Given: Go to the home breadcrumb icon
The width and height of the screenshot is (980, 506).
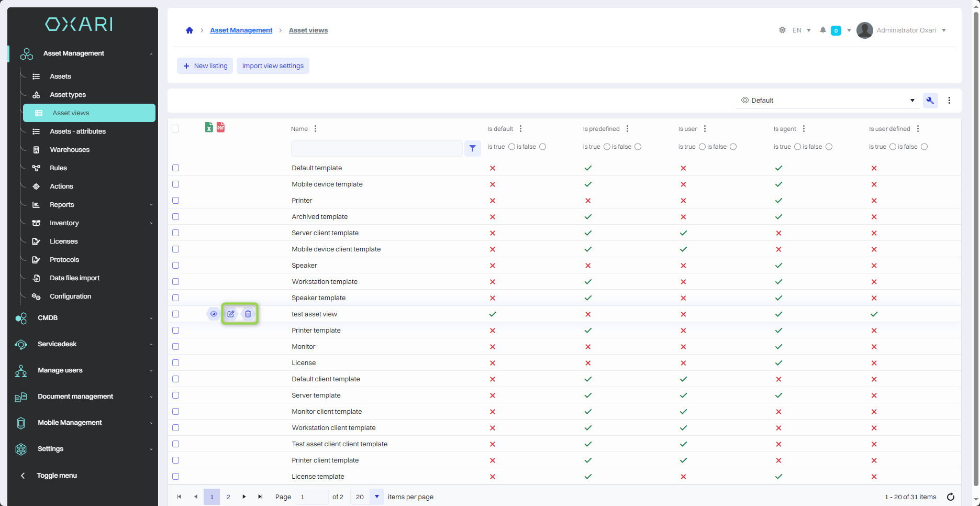Looking at the screenshot, I should click(x=190, y=30).
